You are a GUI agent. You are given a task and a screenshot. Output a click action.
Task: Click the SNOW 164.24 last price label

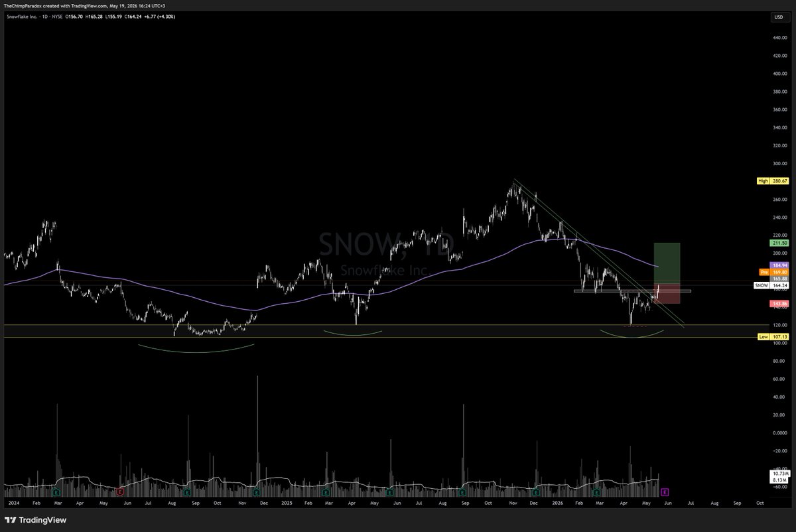pos(771,286)
